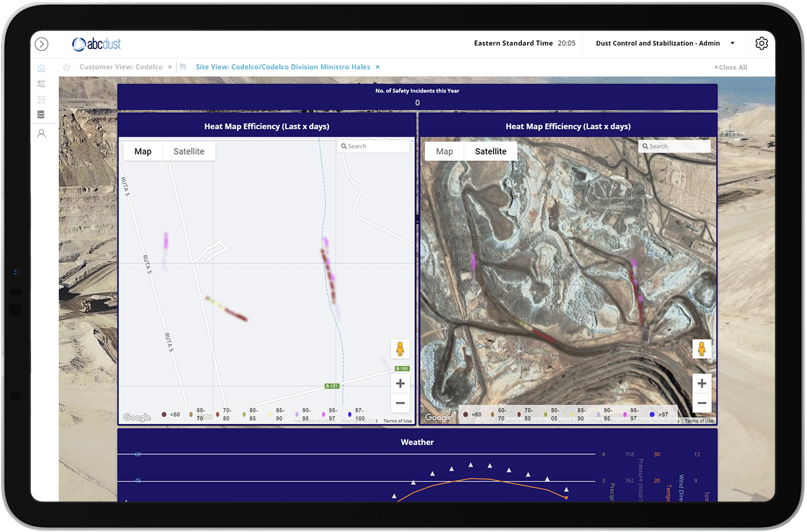This screenshot has height=532, width=807.
Task: Click the left Heat Map Efficiency panel title
Action: [x=267, y=126]
